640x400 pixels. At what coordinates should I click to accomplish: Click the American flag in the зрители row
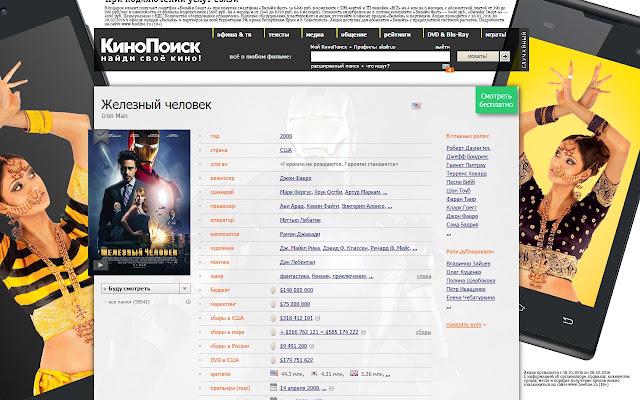pos(274,373)
